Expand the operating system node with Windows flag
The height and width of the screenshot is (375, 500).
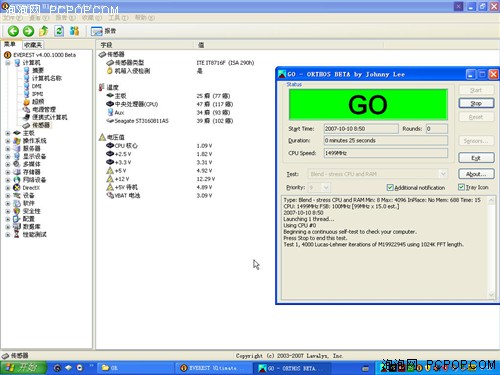(x=8, y=141)
